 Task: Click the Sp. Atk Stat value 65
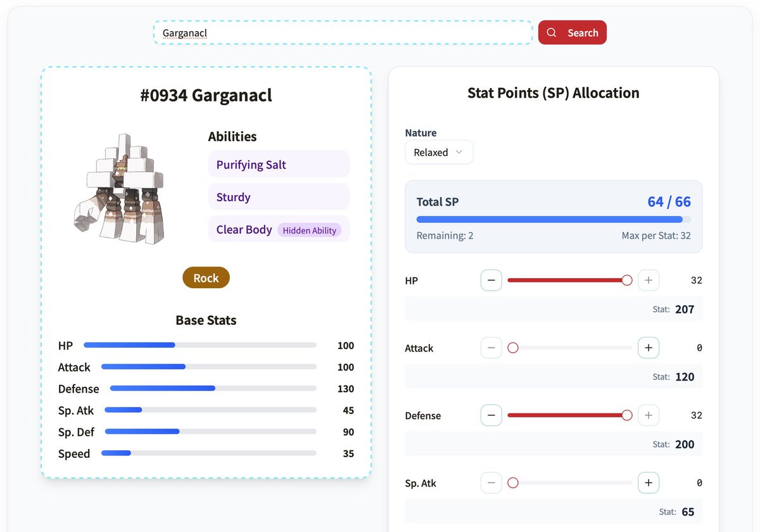688,512
